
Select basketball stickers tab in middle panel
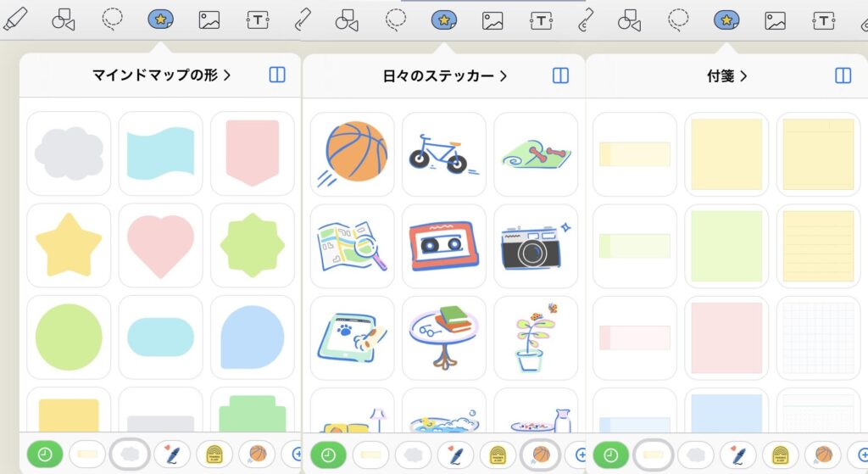pyautogui.click(x=540, y=455)
